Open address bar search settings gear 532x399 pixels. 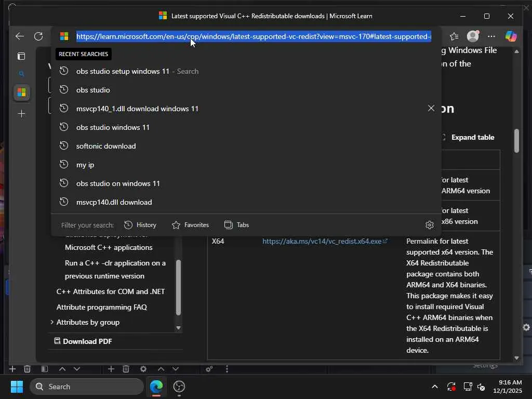pyautogui.click(x=430, y=225)
